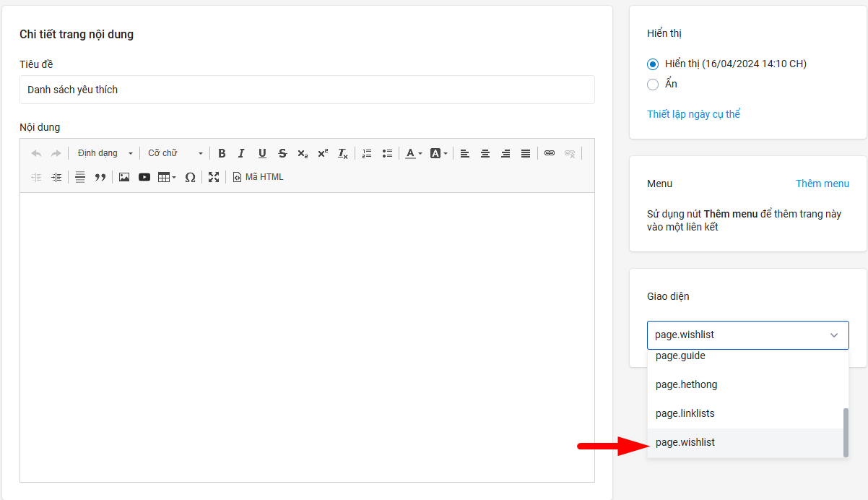Align text right
The height and width of the screenshot is (500, 868).
[505, 153]
